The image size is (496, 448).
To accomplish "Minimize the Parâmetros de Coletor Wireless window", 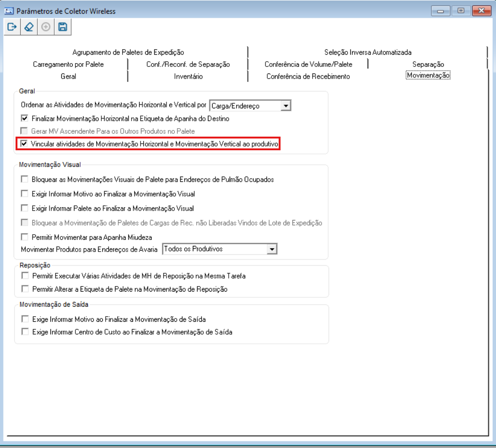I will pyautogui.click(x=440, y=11).
